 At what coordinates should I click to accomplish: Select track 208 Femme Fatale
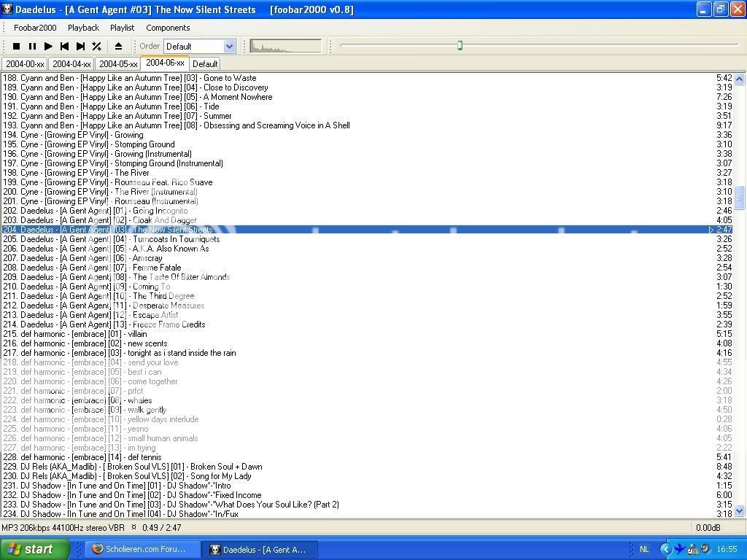coord(367,268)
